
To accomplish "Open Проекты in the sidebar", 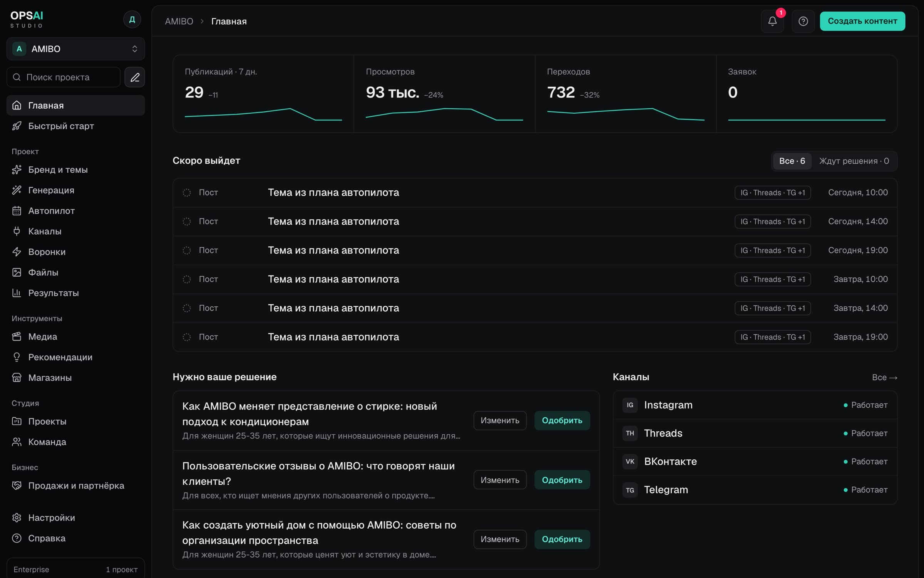I will tap(75, 421).
